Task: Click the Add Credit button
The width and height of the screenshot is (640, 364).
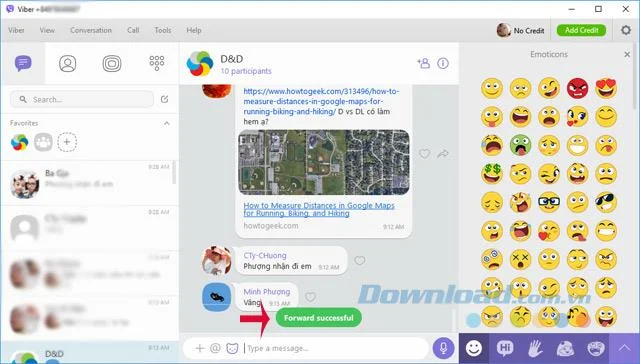Action: [x=582, y=30]
